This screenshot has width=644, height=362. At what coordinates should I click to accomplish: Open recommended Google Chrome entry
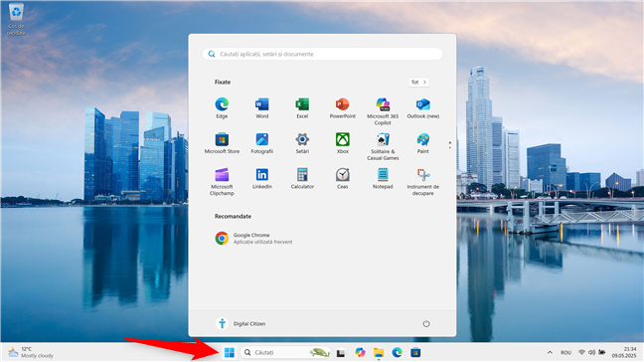(253, 239)
